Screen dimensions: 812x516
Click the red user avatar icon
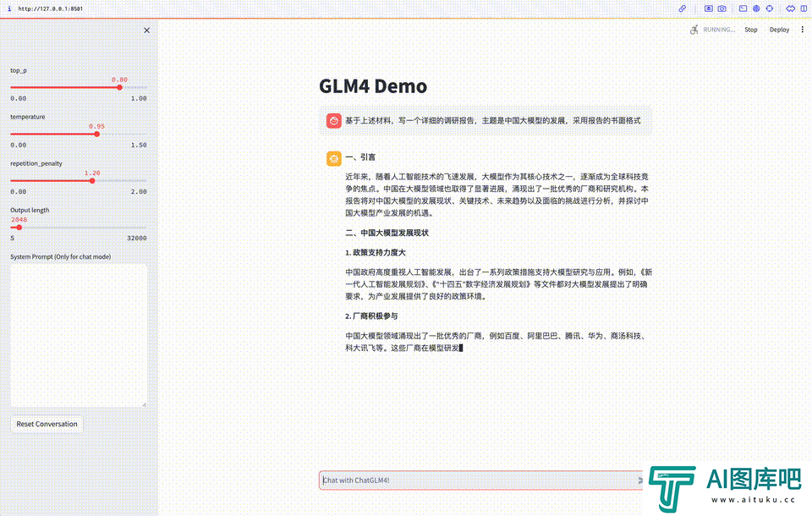pos(333,121)
